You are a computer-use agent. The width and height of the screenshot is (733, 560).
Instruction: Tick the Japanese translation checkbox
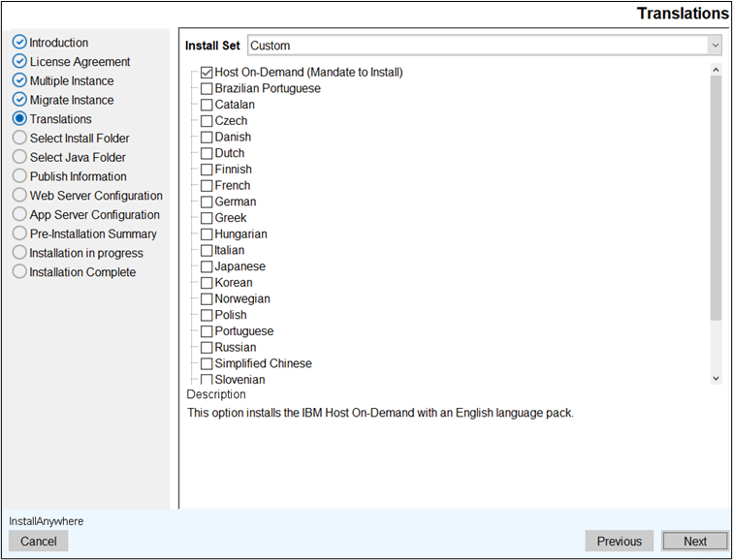pyautogui.click(x=207, y=266)
